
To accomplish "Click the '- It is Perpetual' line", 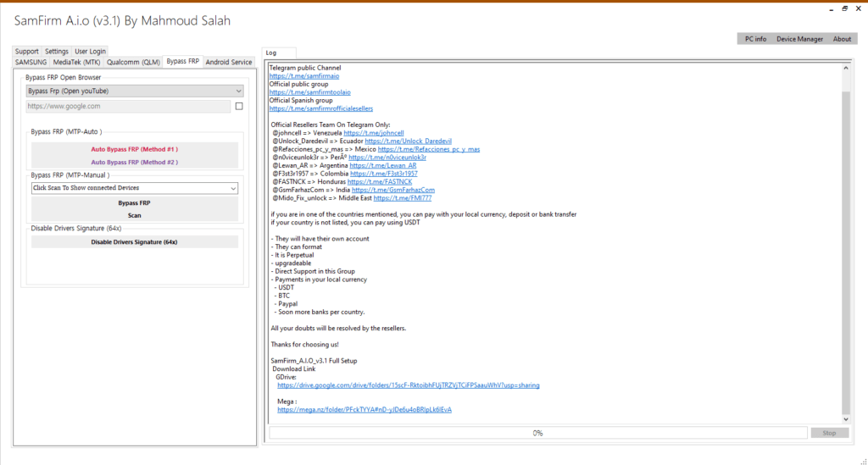I will [292, 256].
